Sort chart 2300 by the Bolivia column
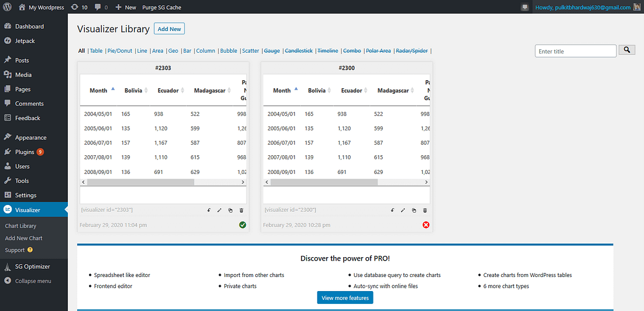 pos(317,90)
